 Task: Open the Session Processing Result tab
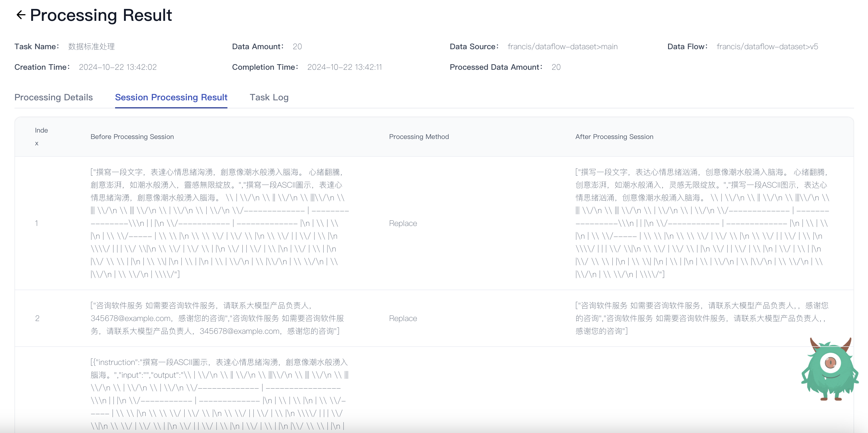(x=171, y=97)
